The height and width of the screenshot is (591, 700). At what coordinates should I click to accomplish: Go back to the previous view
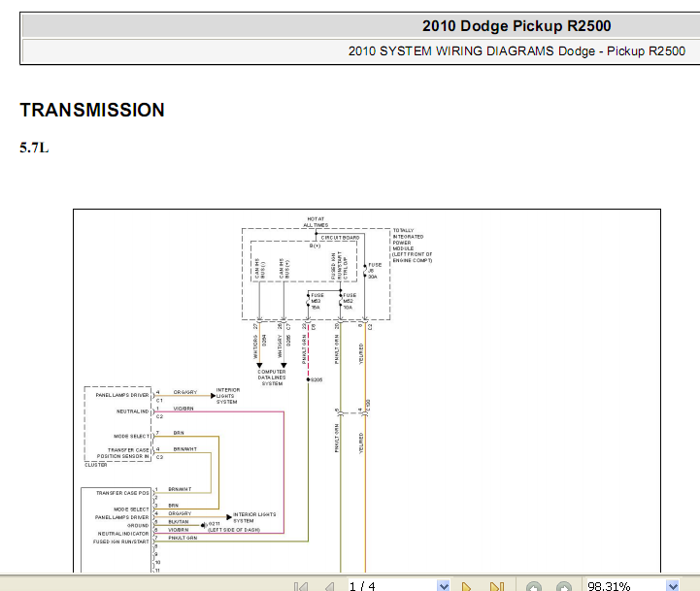[533, 586]
